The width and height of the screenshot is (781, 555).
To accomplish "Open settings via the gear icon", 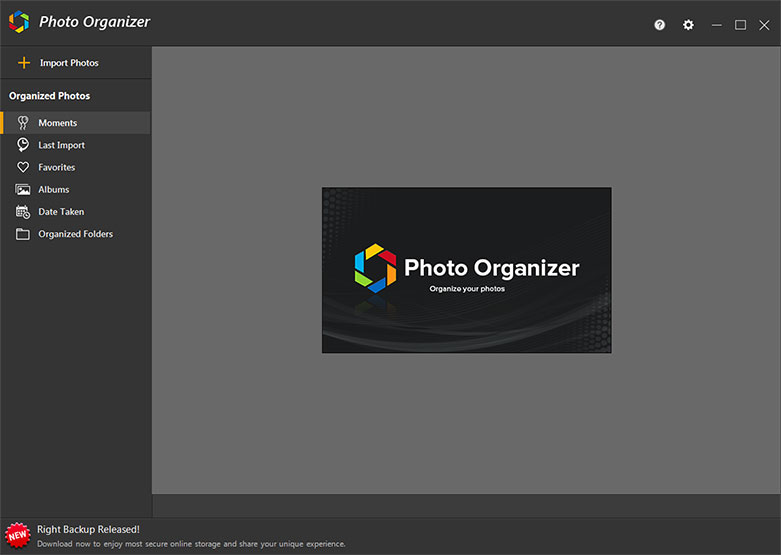I will [688, 25].
